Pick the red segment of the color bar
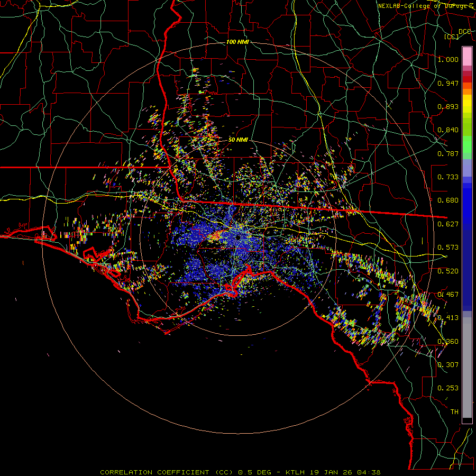The width and height of the screenshot is (476, 476). (467, 79)
